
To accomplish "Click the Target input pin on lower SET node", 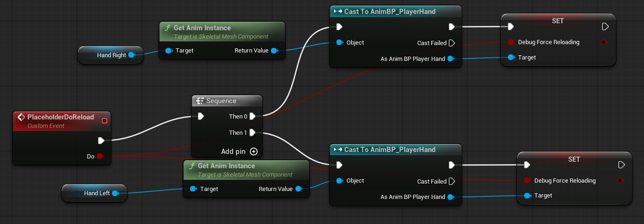I will click(x=527, y=196).
